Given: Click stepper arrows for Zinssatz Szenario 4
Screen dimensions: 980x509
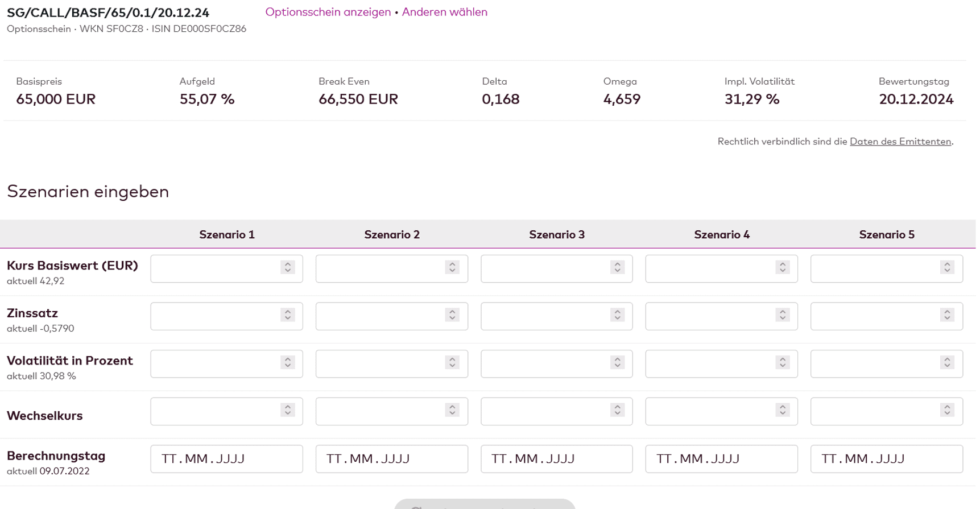Looking at the screenshot, I should click(x=783, y=315).
